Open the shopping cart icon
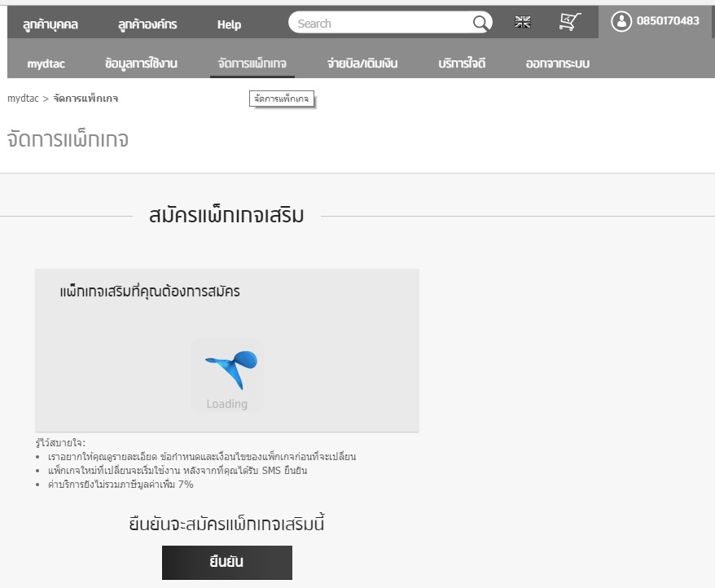Screen dimensions: 715x588 570,21
